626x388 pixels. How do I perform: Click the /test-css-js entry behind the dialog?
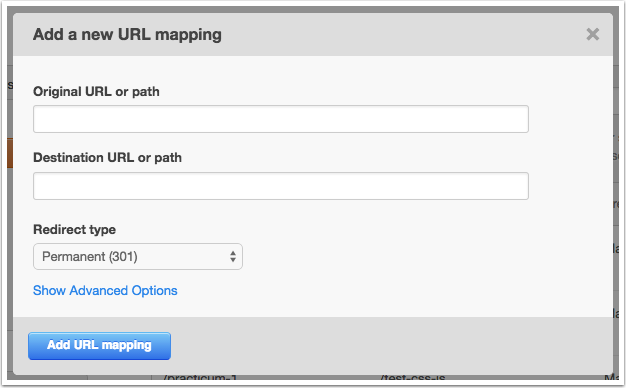click(413, 378)
